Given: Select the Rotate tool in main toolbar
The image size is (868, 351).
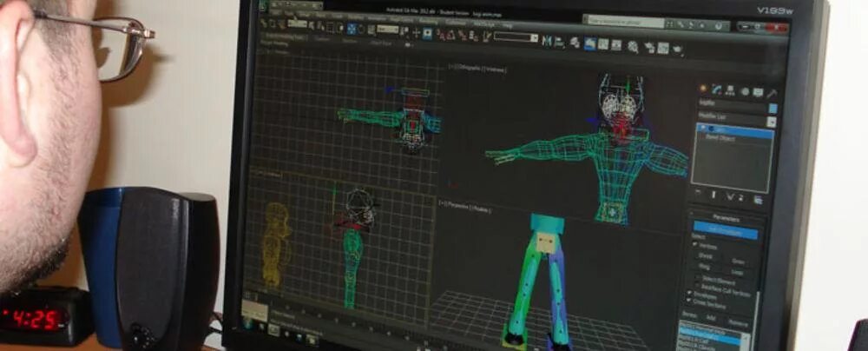Looking at the screenshot, I should [x=360, y=30].
